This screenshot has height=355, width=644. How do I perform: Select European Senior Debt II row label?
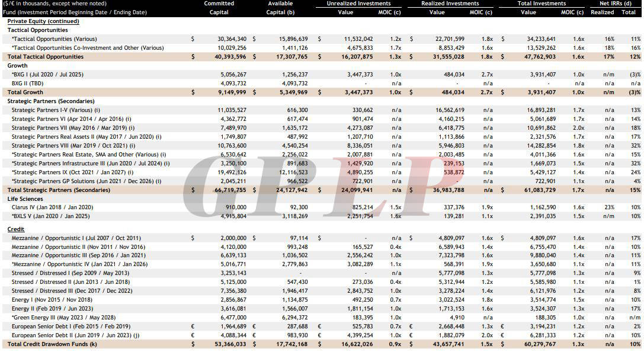click(75, 335)
